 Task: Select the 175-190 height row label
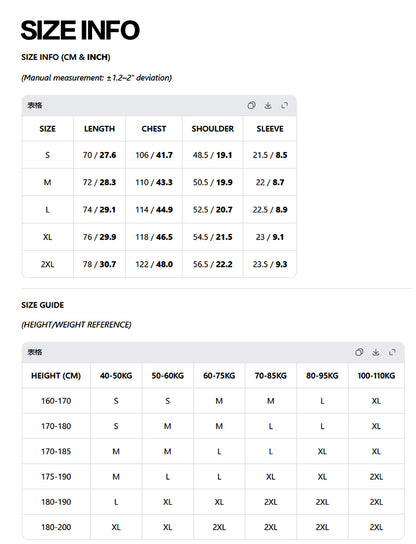[x=56, y=477]
